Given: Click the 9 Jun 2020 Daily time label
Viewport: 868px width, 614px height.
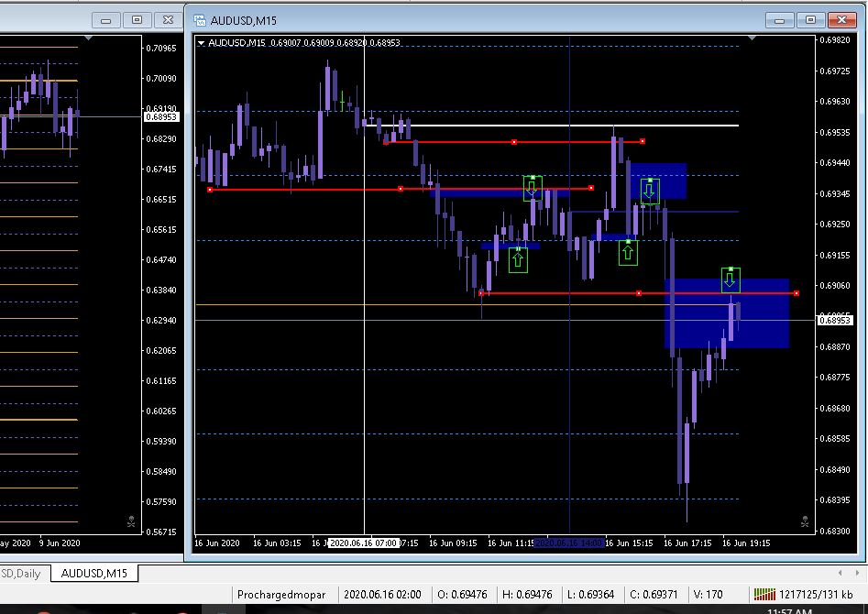Looking at the screenshot, I should [60, 543].
